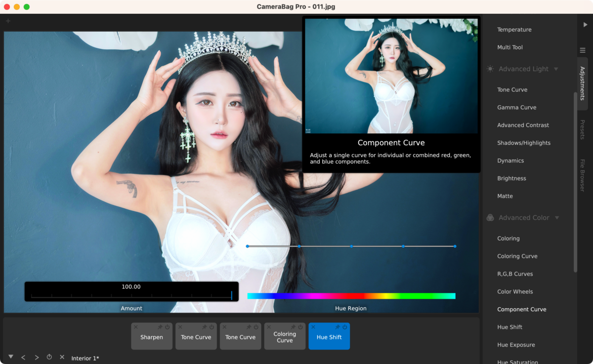Click the 100.00 Amount value
This screenshot has height=364, width=593.
pyautogui.click(x=131, y=286)
